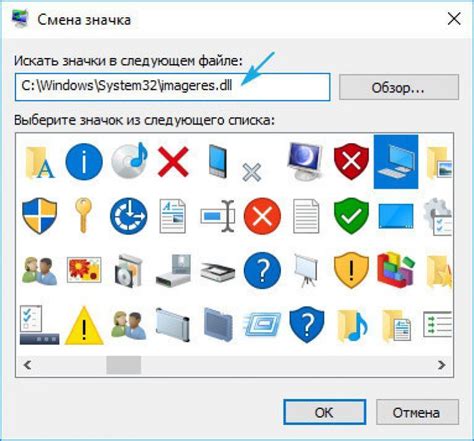Choose the documents folder with page icon
474x441 pixels.
tap(396, 326)
